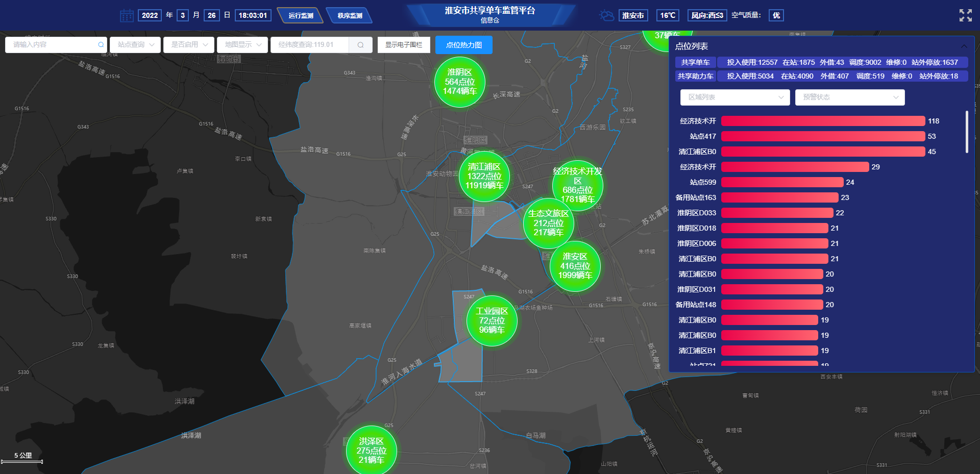Click 调度:9002 in the bike stats
Image resolution: width=980 pixels, height=474 pixels.
click(x=865, y=62)
